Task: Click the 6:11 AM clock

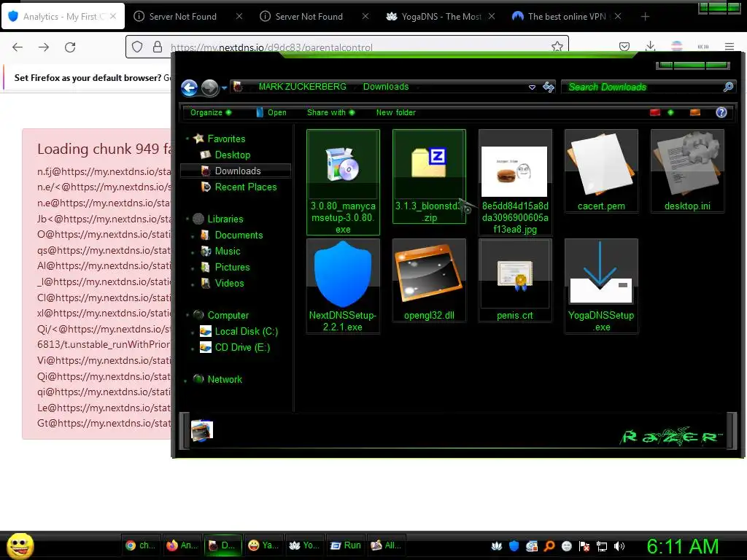Action: coord(683,546)
